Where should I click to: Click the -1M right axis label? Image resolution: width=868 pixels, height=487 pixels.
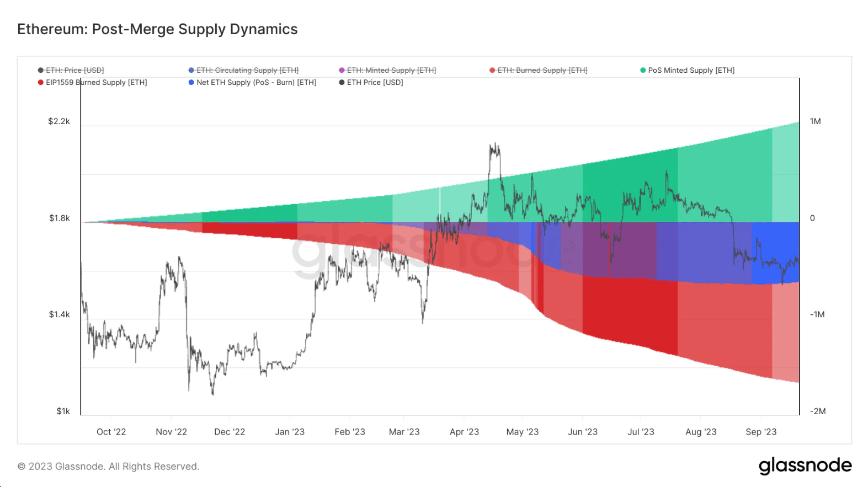click(817, 314)
